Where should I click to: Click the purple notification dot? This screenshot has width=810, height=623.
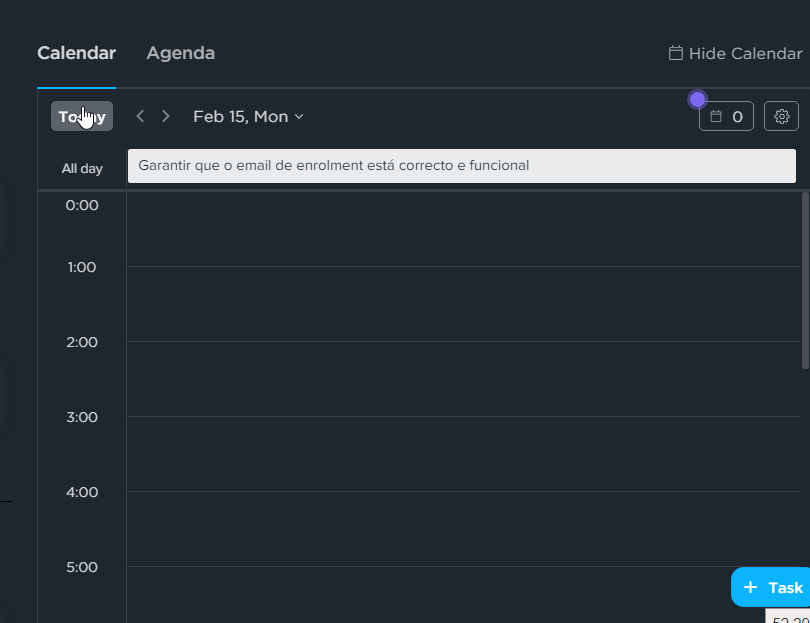pos(697,99)
